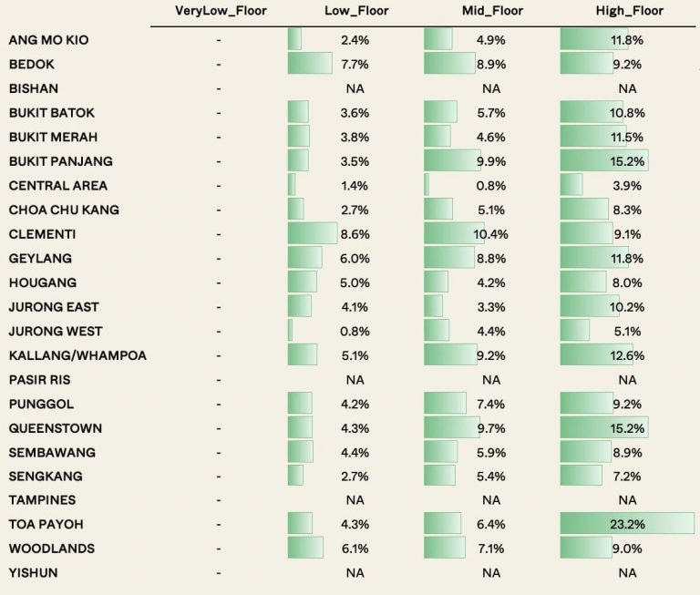Click Jurong West's 0.8% Low_Floor value
This screenshot has height=595, width=700.
point(355,331)
